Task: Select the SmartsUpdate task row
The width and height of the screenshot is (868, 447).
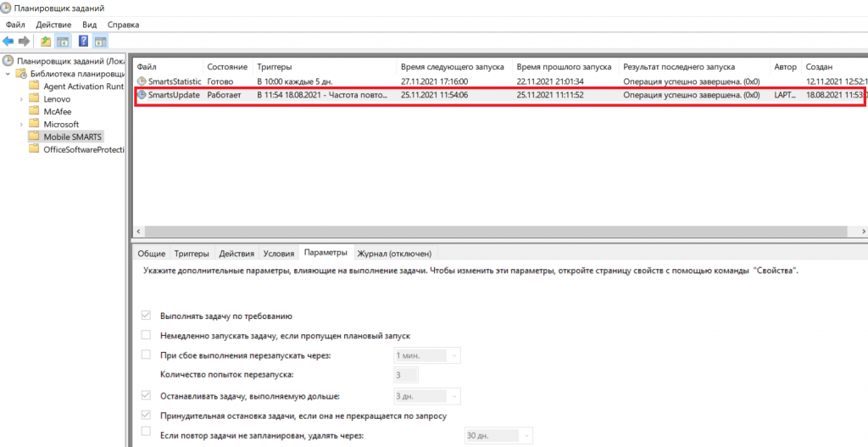Action: click(x=500, y=95)
